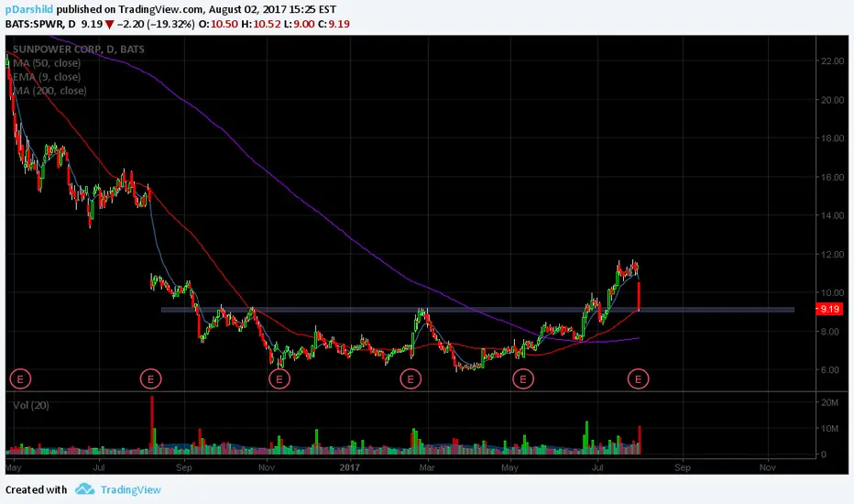Select the Vol (20) volume legend

(x=31, y=405)
